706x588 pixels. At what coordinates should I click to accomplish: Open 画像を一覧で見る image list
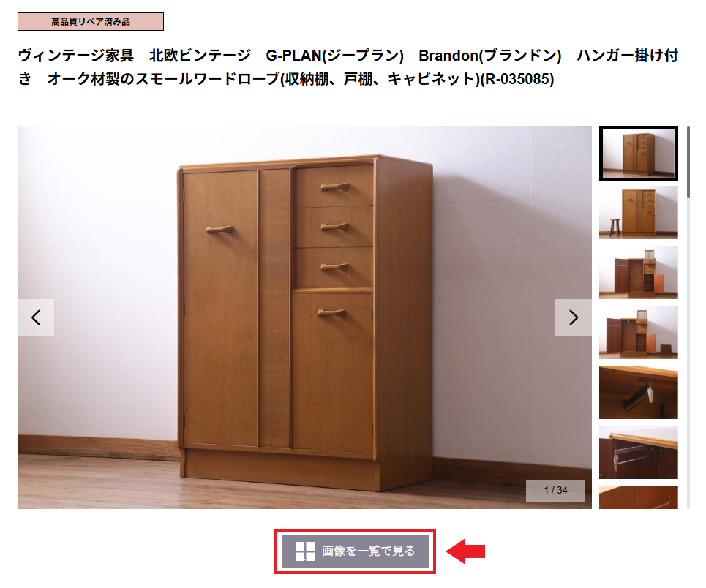356,551
